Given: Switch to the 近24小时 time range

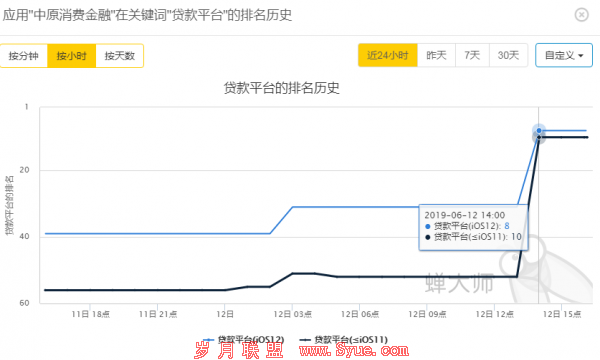Looking at the screenshot, I should click(388, 55).
